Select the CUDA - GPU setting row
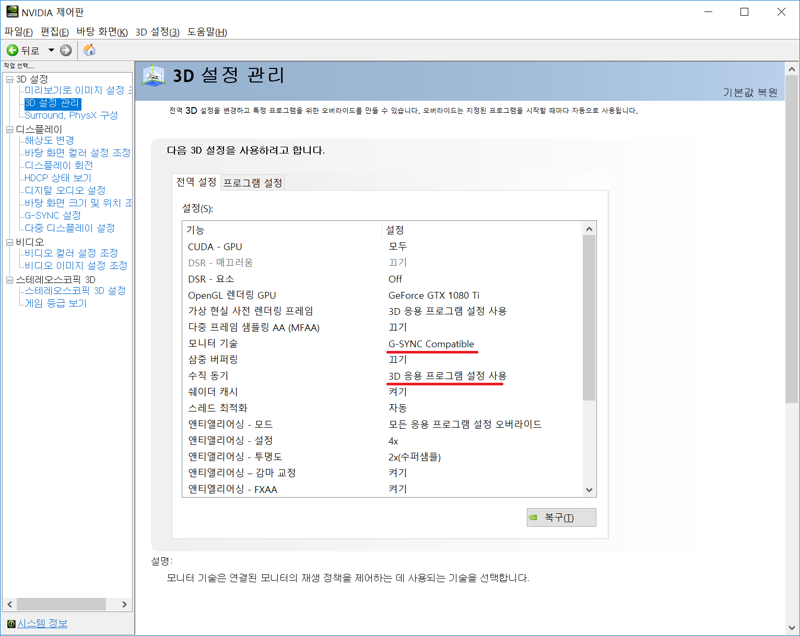The width and height of the screenshot is (800, 636). [382, 247]
